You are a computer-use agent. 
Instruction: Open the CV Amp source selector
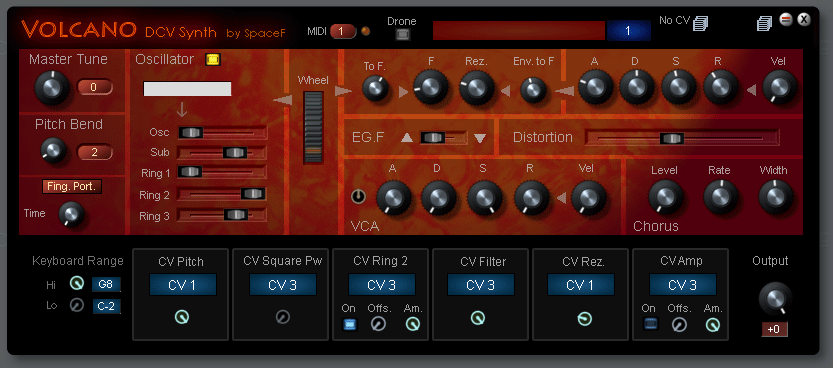click(x=682, y=285)
